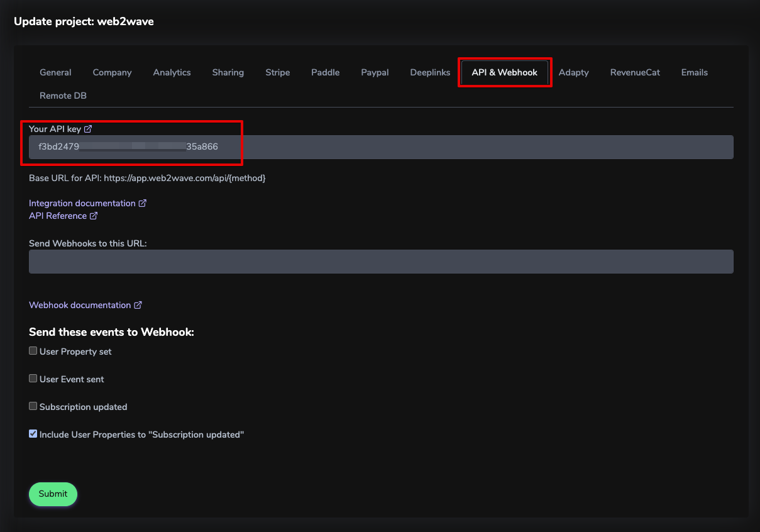Click the Your API key label

pos(55,129)
